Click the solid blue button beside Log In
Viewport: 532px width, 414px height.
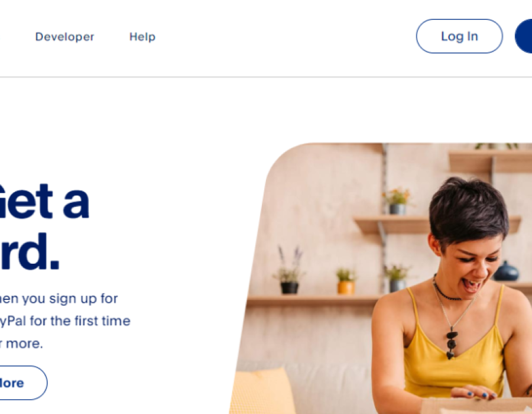pyautogui.click(x=524, y=36)
